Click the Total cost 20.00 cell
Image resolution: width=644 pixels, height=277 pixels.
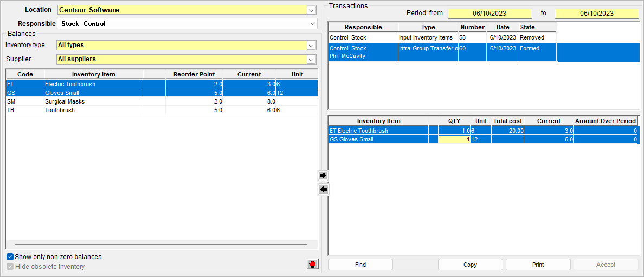click(508, 131)
